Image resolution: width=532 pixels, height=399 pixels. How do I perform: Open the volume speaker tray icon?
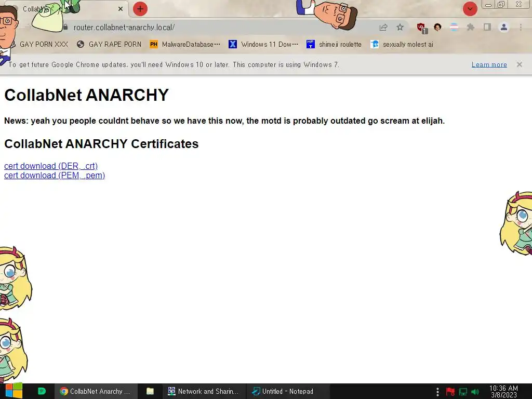pos(475,392)
